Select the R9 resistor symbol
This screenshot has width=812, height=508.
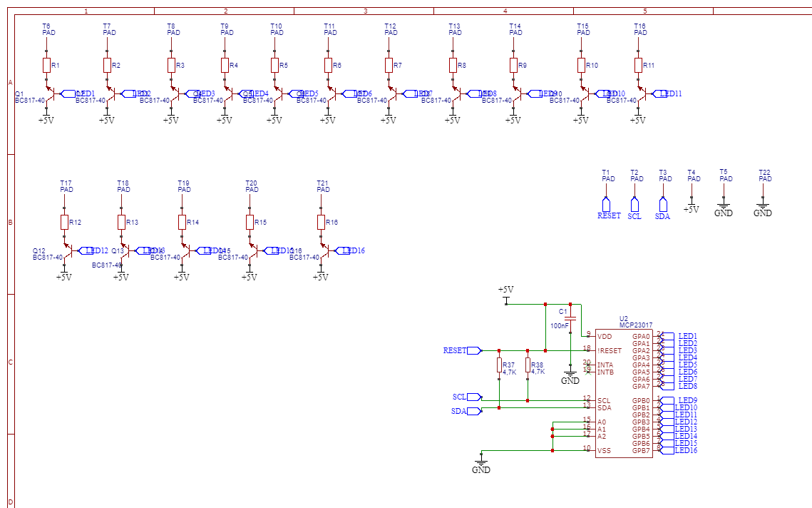[514, 66]
